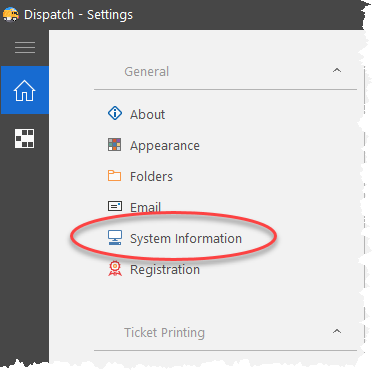
Task: Click the Email envelope icon
Action: (115, 206)
